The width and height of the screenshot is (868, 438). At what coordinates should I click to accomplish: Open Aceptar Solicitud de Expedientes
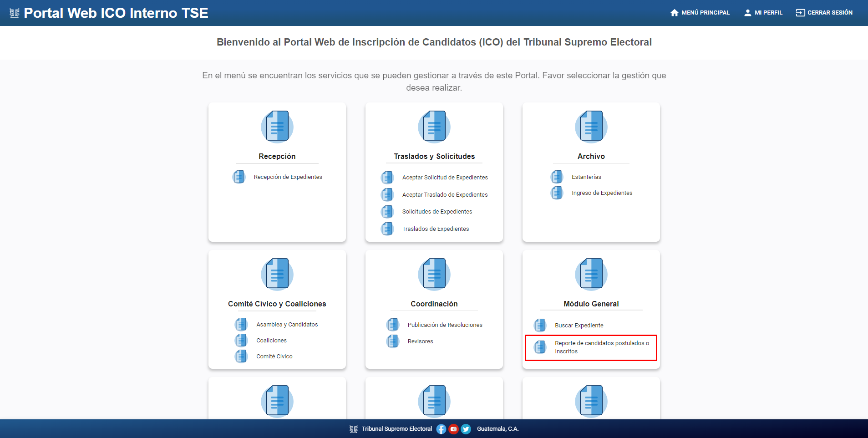tap(445, 177)
